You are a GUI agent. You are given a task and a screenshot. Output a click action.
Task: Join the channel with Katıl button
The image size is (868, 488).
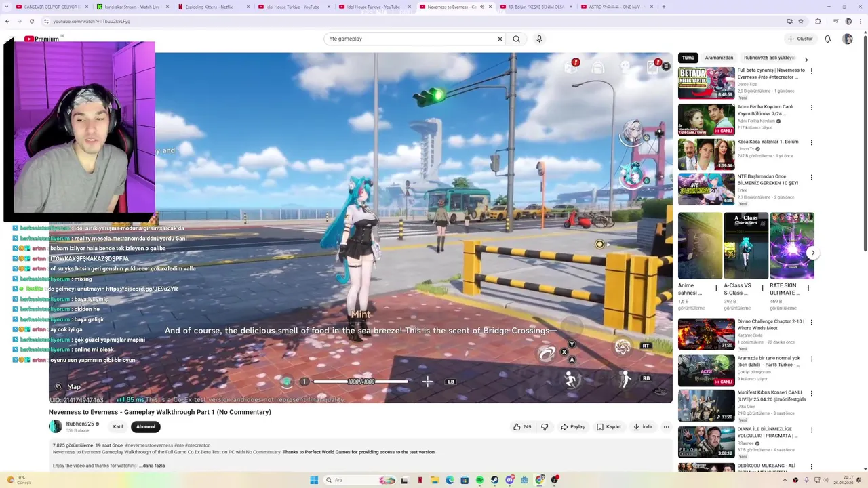(118, 427)
